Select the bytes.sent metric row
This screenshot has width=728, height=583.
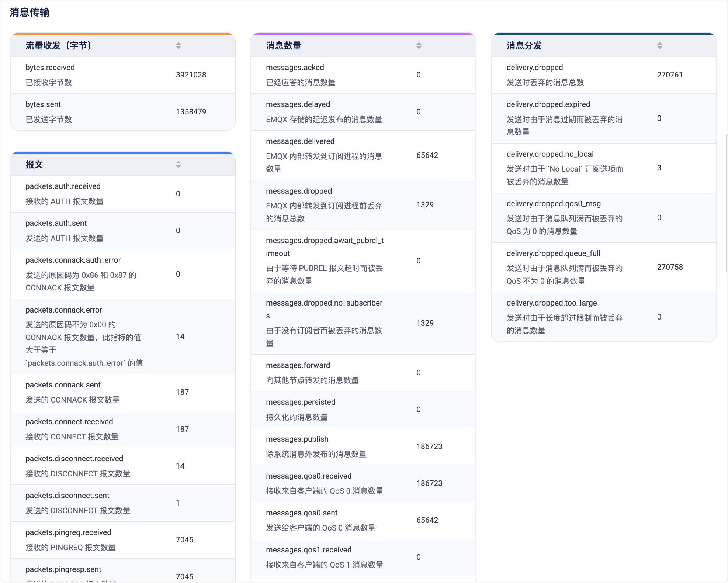122,112
